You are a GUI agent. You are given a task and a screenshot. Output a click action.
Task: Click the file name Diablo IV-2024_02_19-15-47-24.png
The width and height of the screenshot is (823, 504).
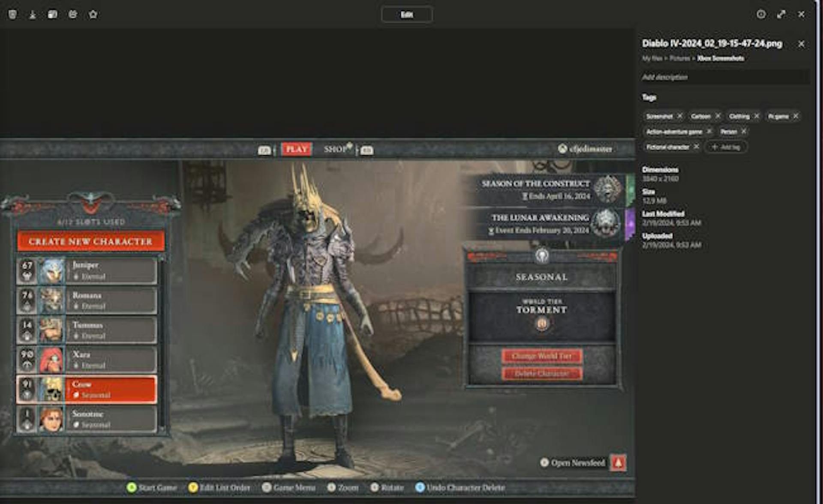pos(712,44)
